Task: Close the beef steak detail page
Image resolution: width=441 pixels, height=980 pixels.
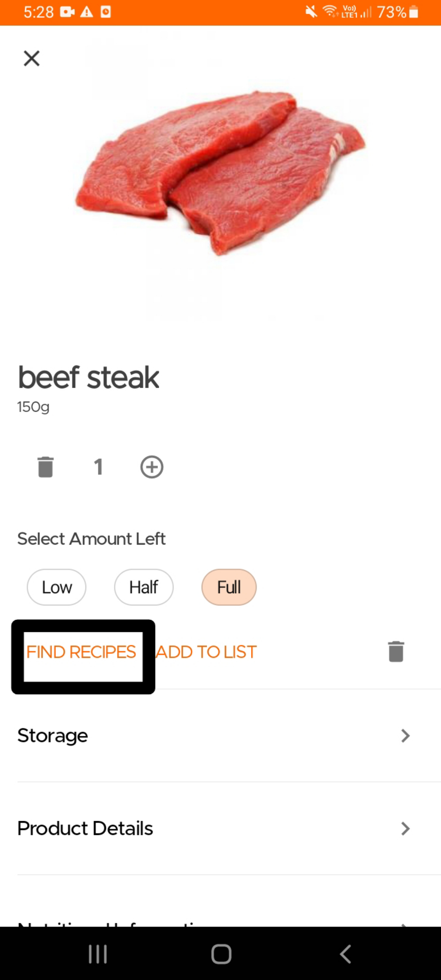Action: click(32, 59)
